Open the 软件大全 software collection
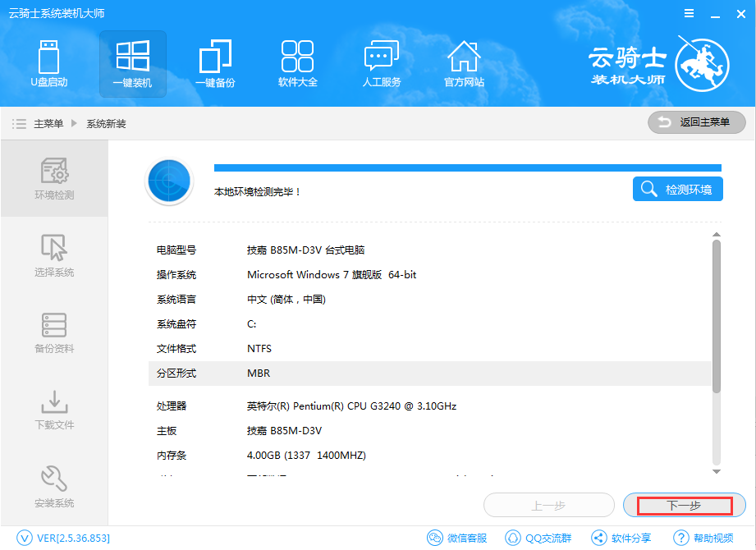 pyautogui.click(x=297, y=64)
